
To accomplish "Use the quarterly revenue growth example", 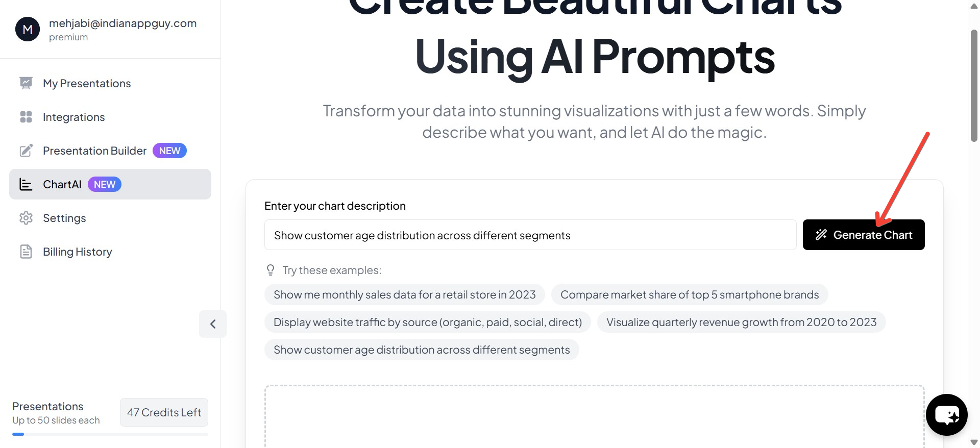I will pos(741,322).
